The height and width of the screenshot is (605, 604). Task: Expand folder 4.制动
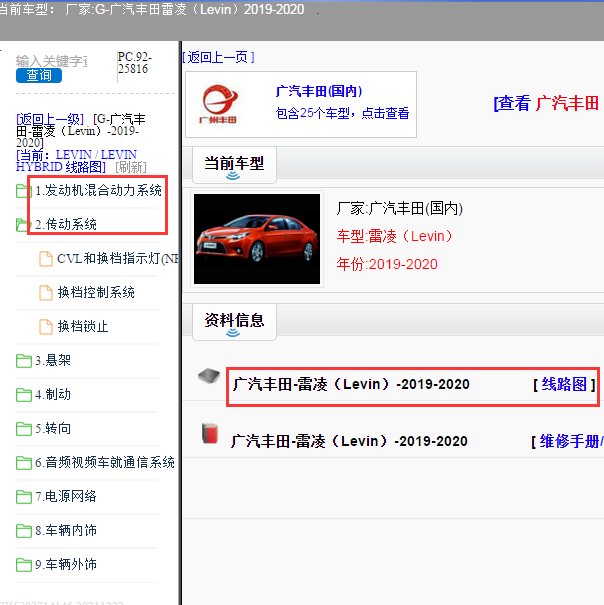pyautogui.click(x=53, y=394)
